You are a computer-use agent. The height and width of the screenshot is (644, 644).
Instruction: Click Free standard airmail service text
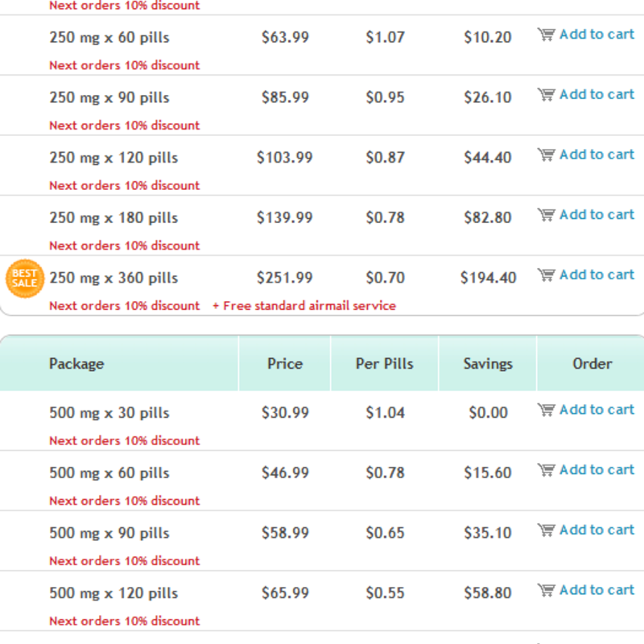click(309, 306)
